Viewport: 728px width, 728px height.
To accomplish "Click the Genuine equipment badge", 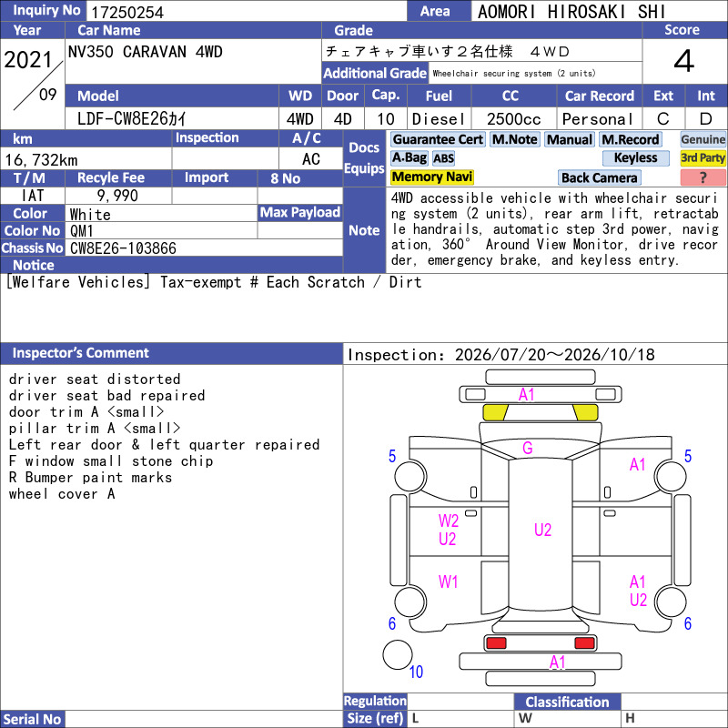I will pyautogui.click(x=703, y=139).
